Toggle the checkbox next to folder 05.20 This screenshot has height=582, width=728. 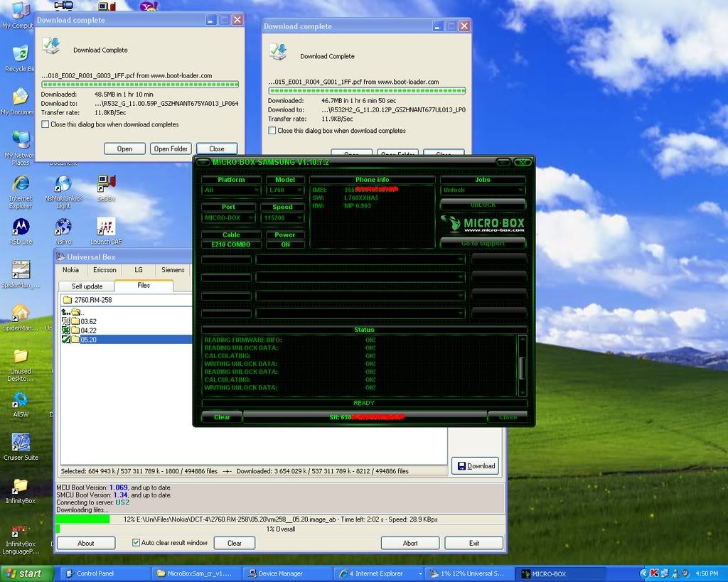(65, 340)
